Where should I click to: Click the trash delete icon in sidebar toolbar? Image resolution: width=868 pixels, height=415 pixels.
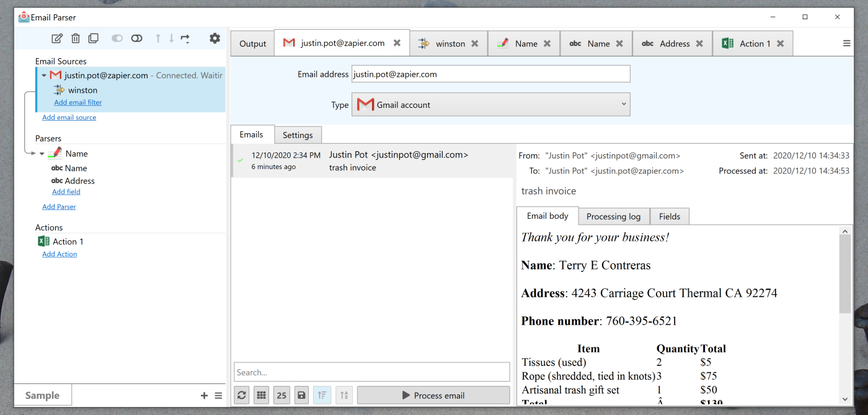pyautogui.click(x=76, y=38)
